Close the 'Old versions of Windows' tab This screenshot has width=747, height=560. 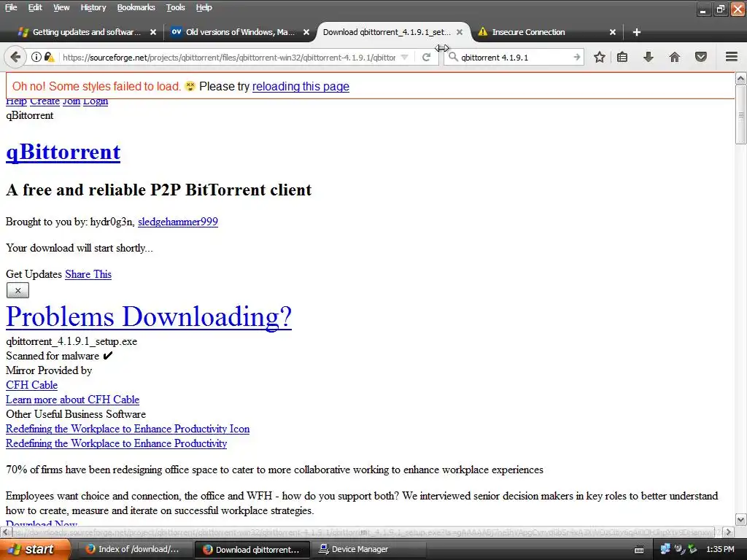(x=306, y=32)
